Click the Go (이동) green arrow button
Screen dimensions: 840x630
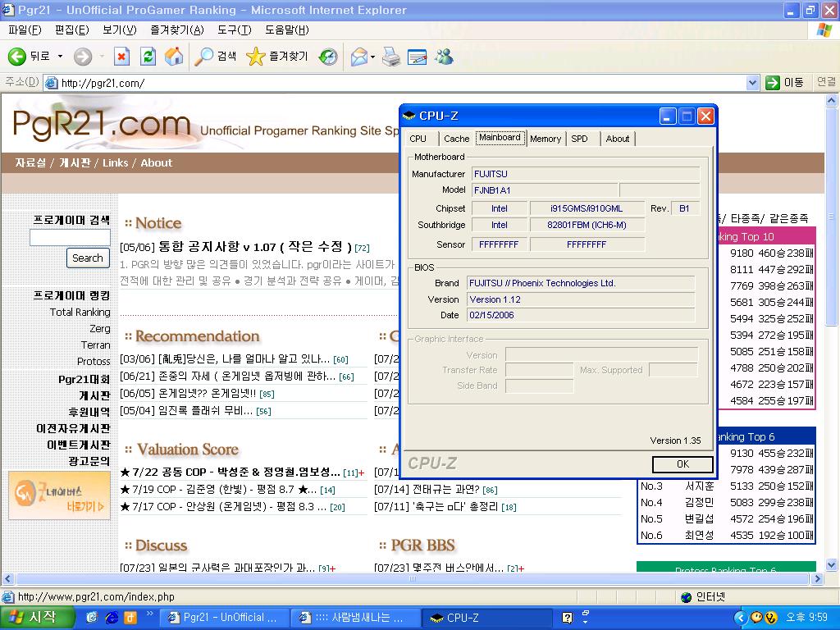pos(773,83)
